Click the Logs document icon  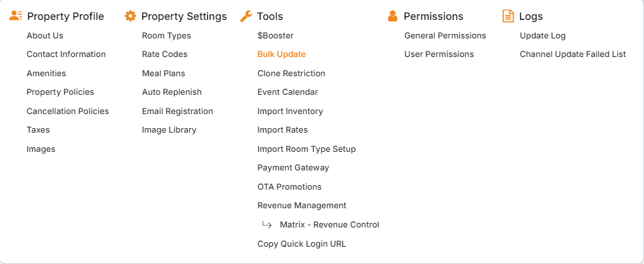coord(508,16)
